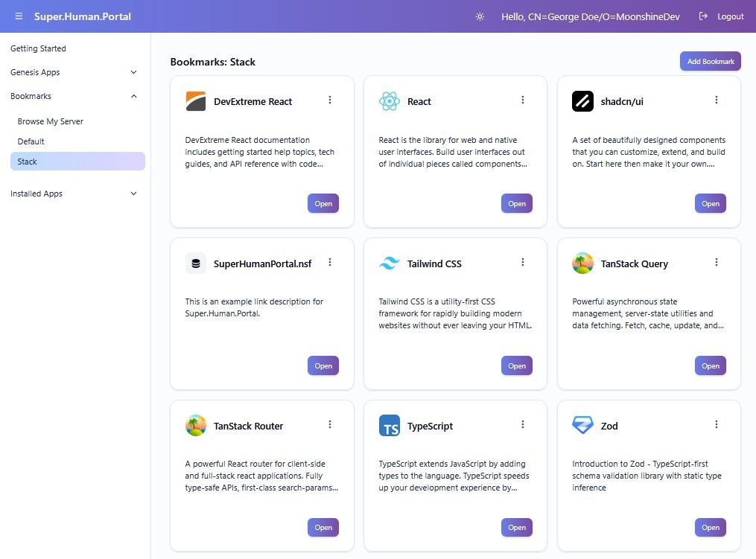Open the TanStack Router bookmark

[323, 528]
